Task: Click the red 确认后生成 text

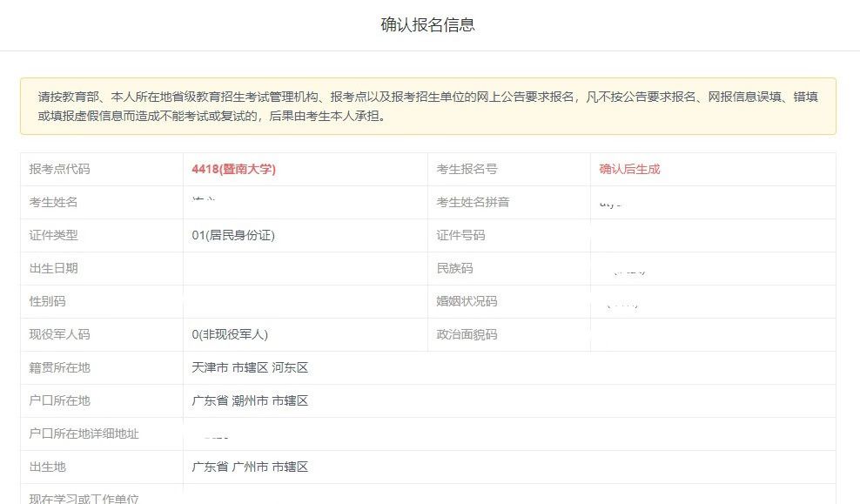Action: pyautogui.click(x=629, y=169)
